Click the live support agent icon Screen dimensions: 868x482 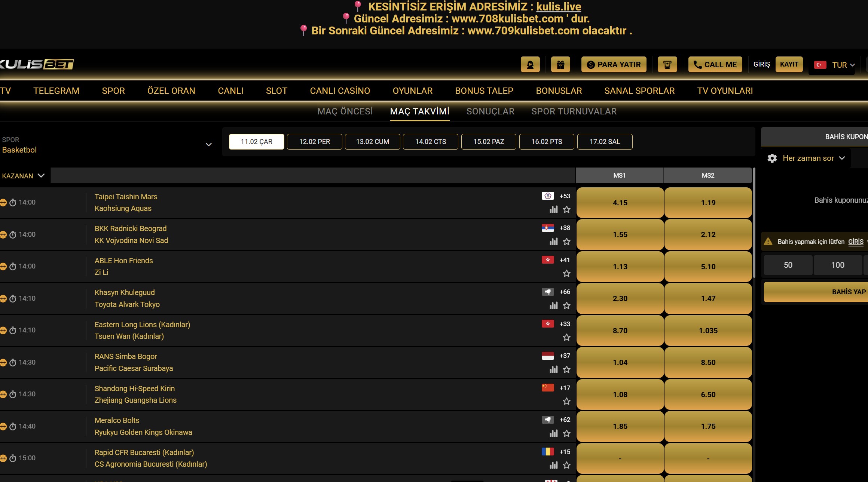click(530, 65)
